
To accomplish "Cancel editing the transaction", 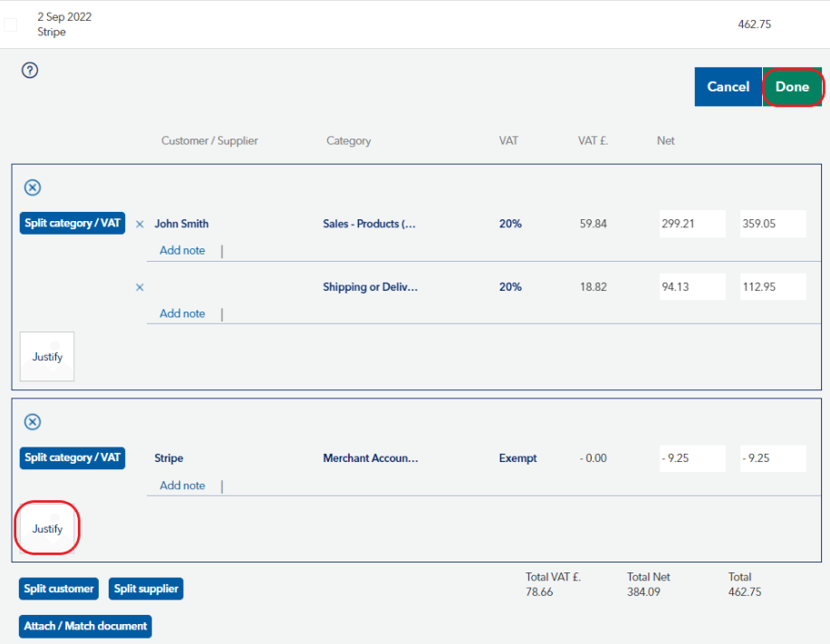I will coord(728,87).
